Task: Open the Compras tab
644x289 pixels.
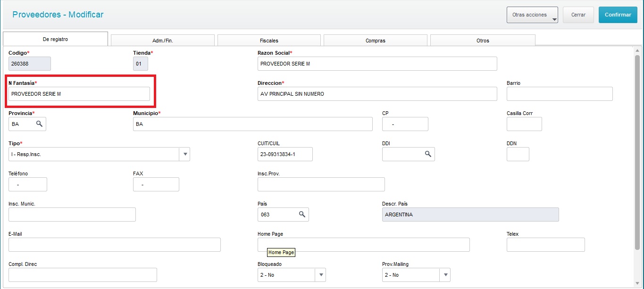Action: [376, 41]
